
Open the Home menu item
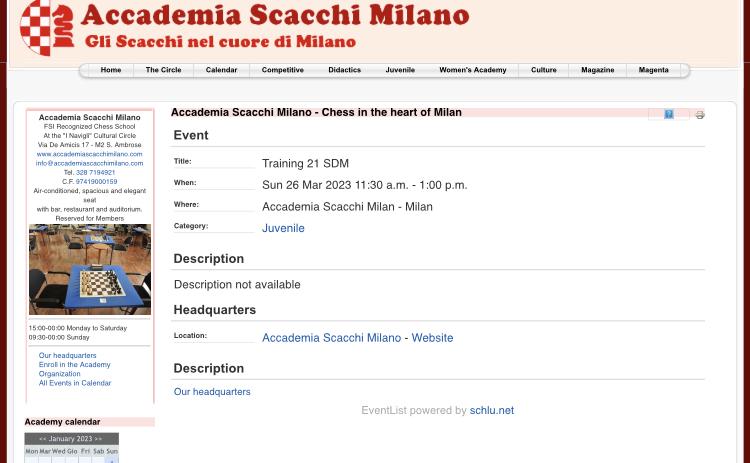pyautogui.click(x=110, y=70)
